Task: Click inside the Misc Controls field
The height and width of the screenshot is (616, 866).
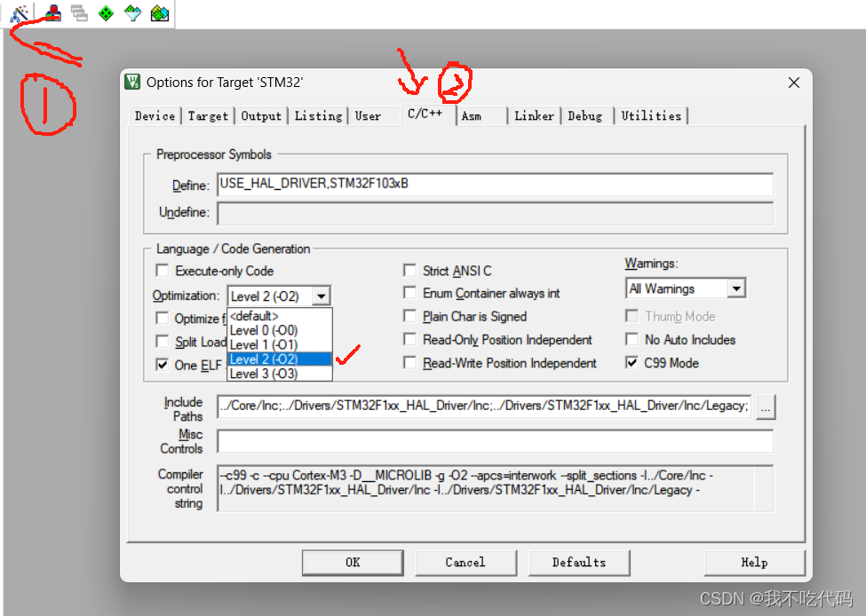Action: (x=494, y=441)
